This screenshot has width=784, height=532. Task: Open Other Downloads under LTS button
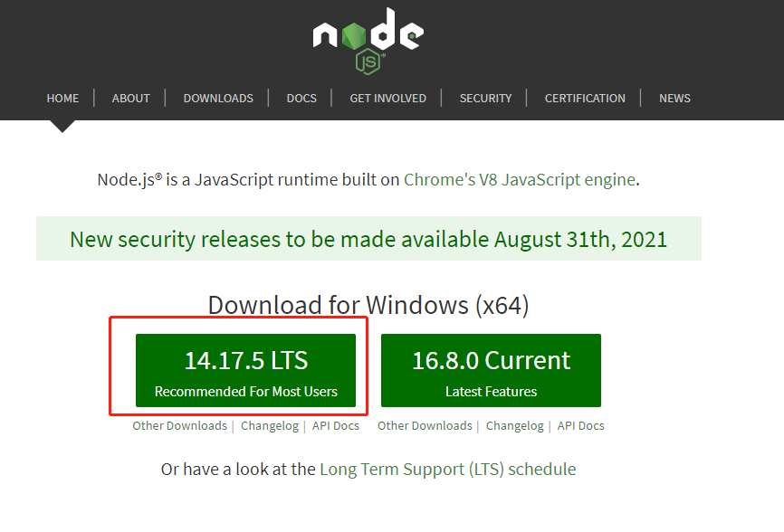(180, 425)
